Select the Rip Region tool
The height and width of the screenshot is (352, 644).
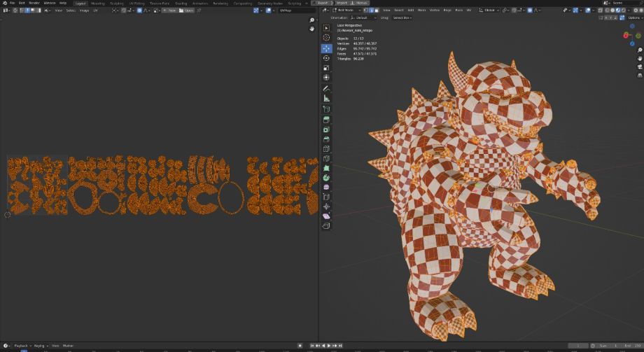pos(326,225)
